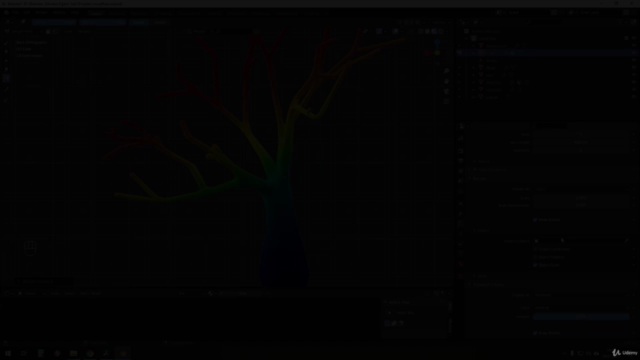Hide the Collection using its eye icon
This screenshot has height=360, width=640.
633,38
